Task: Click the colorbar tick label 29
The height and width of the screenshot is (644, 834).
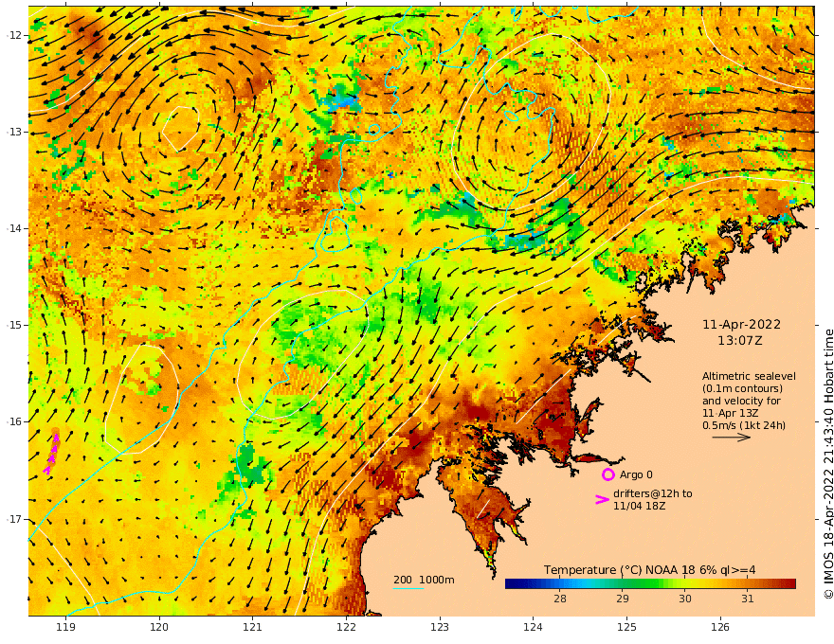Action: [x=623, y=599]
